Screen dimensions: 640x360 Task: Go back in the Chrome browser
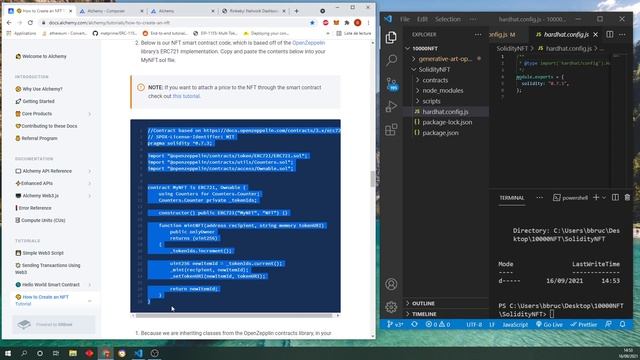pyautogui.click(x=9, y=23)
